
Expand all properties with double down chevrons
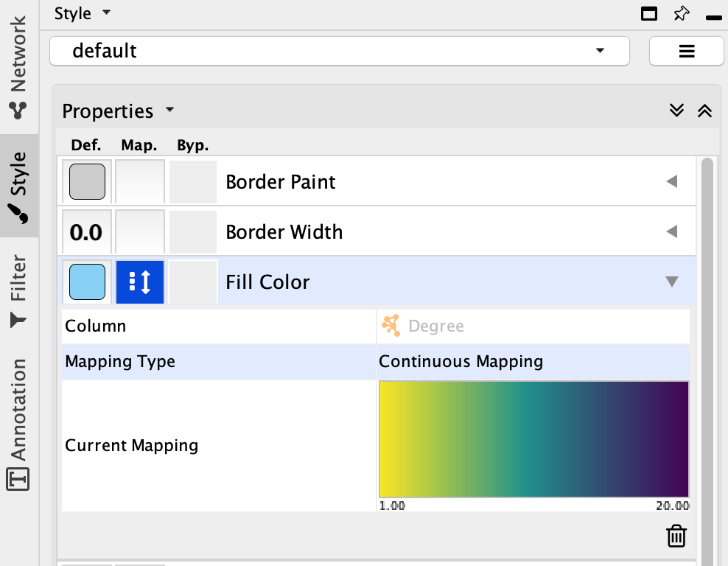pos(676,111)
